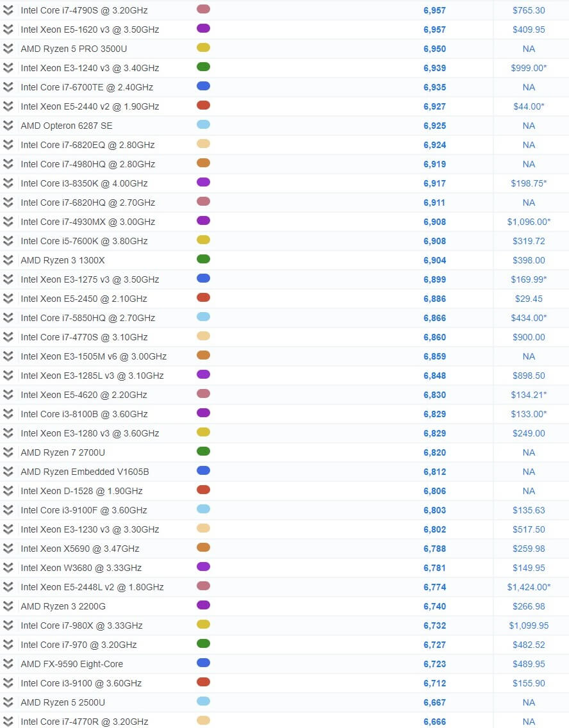The width and height of the screenshot is (569, 728).
Task: Click the $44.00* price
Action: click(529, 106)
